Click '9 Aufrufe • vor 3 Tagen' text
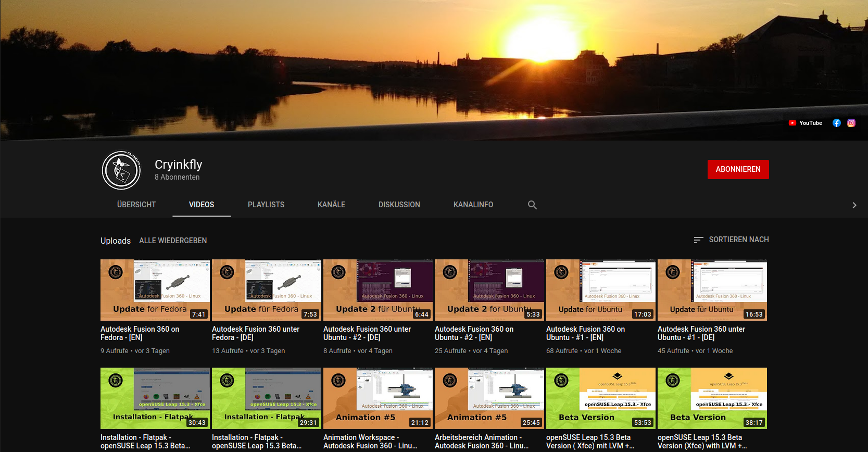The height and width of the screenshot is (452, 868). (x=135, y=351)
